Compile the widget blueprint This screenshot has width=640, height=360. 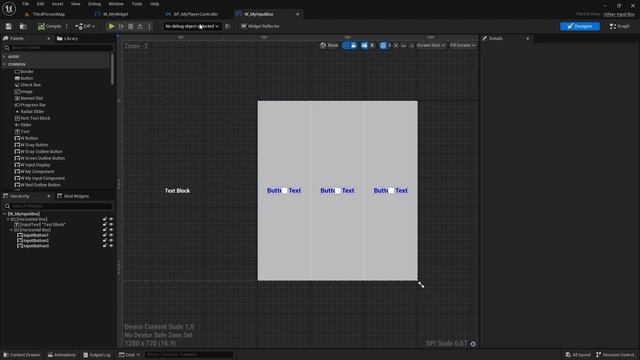pyautogui.click(x=49, y=26)
